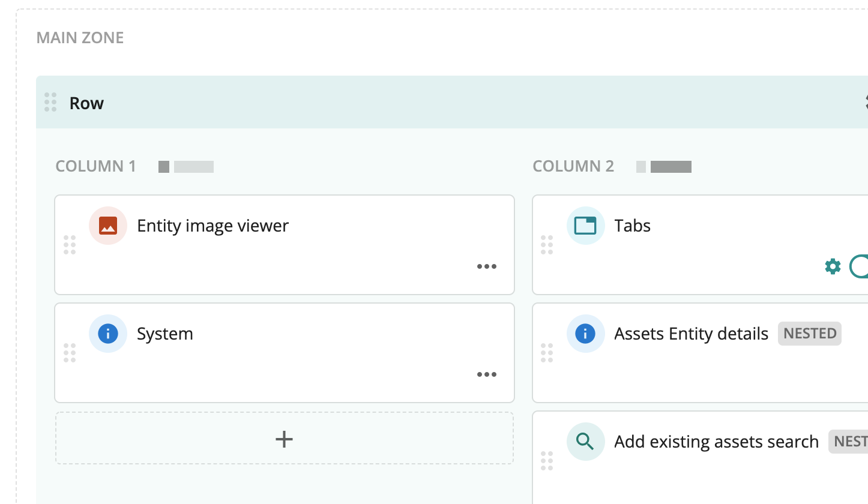Screen dimensions: 868x504
Task: Select the Tabs widget title text
Action: (x=633, y=226)
